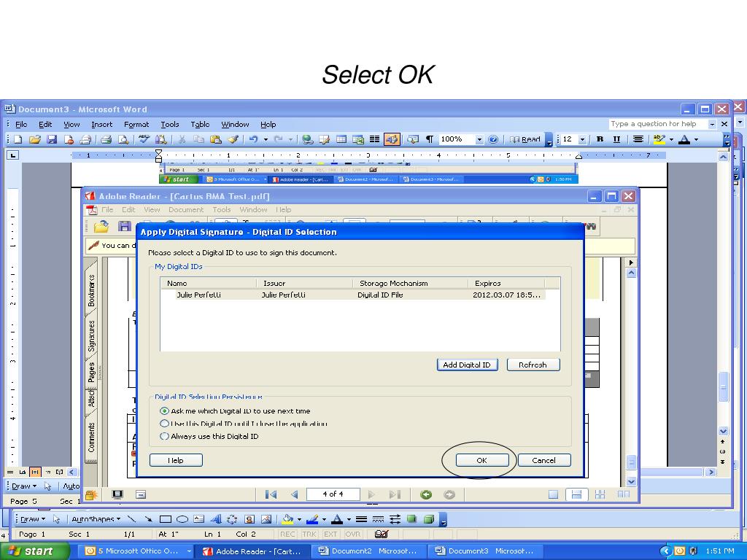
Task: Open Print Preview from Word toolbar
Action: [123, 139]
